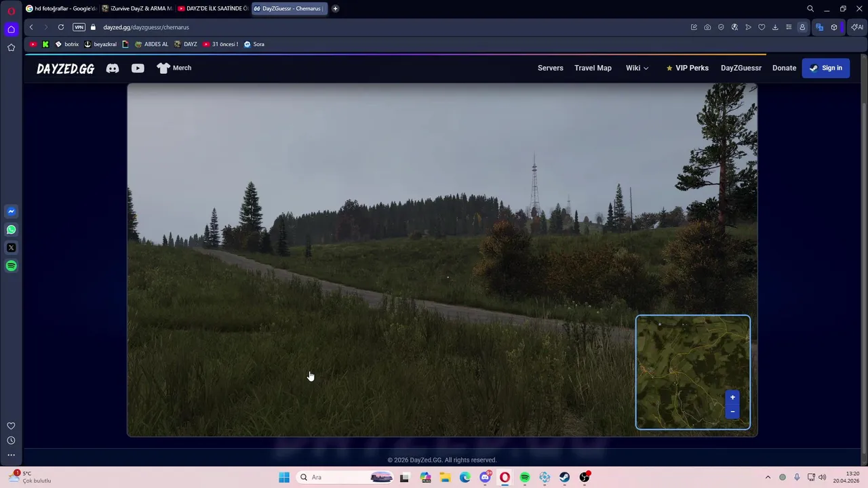The image size is (868, 488).
Task: Expand the Wiki dropdown menu
Action: 637,68
